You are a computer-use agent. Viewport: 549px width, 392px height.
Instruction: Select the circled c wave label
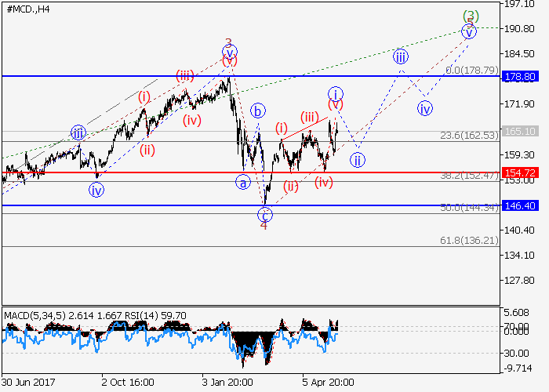(x=265, y=212)
